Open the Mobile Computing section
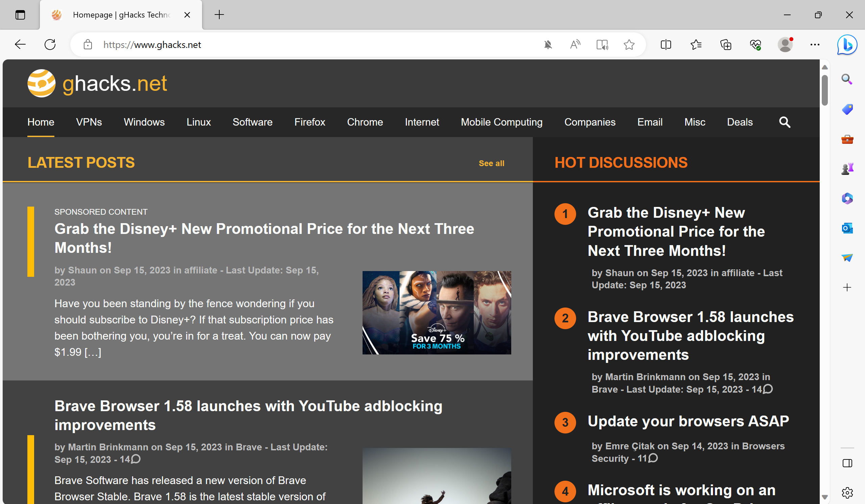 [x=501, y=122]
